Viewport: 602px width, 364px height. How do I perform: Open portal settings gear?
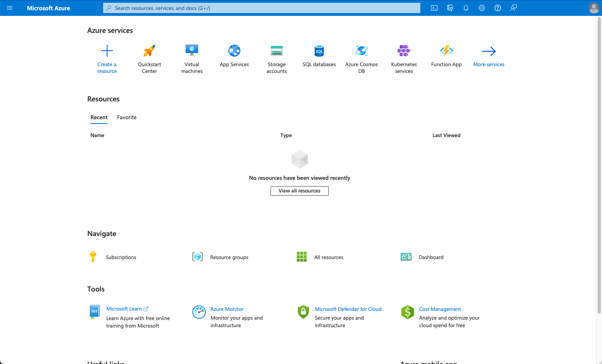pyautogui.click(x=482, y=8)
